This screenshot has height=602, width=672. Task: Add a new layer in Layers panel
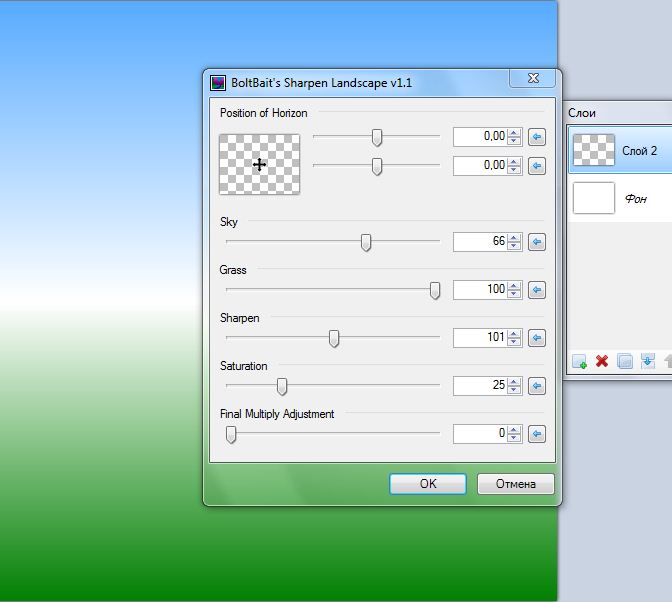579,361
